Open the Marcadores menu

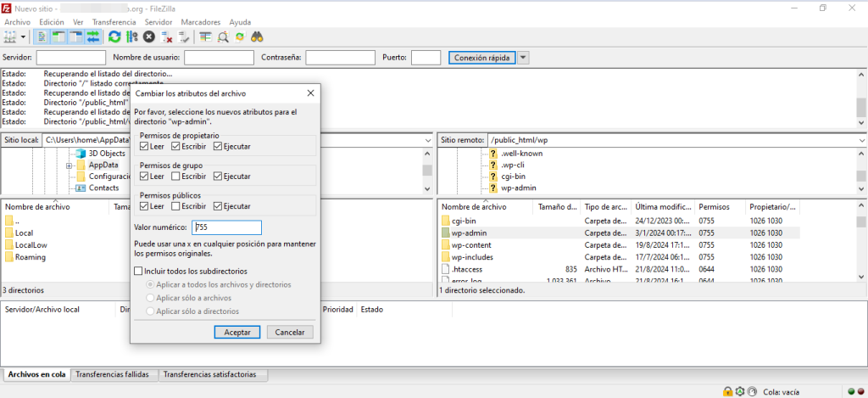200,22
